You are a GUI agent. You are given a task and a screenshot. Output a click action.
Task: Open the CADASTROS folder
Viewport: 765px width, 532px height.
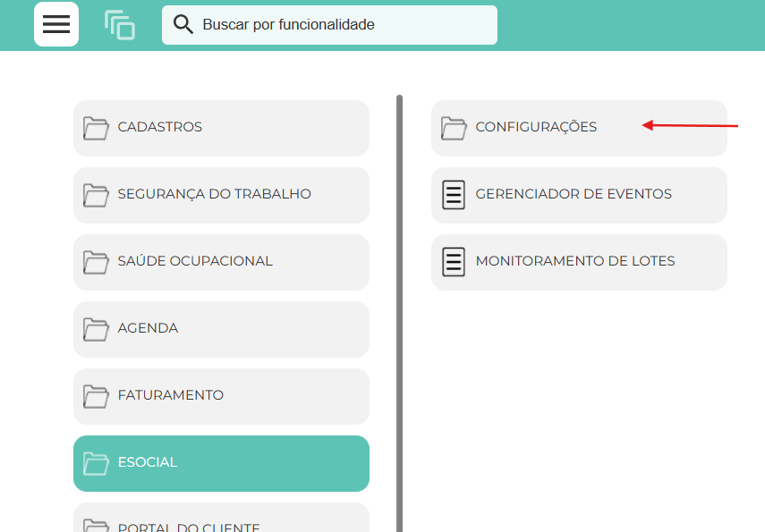(x=221, y=128)
